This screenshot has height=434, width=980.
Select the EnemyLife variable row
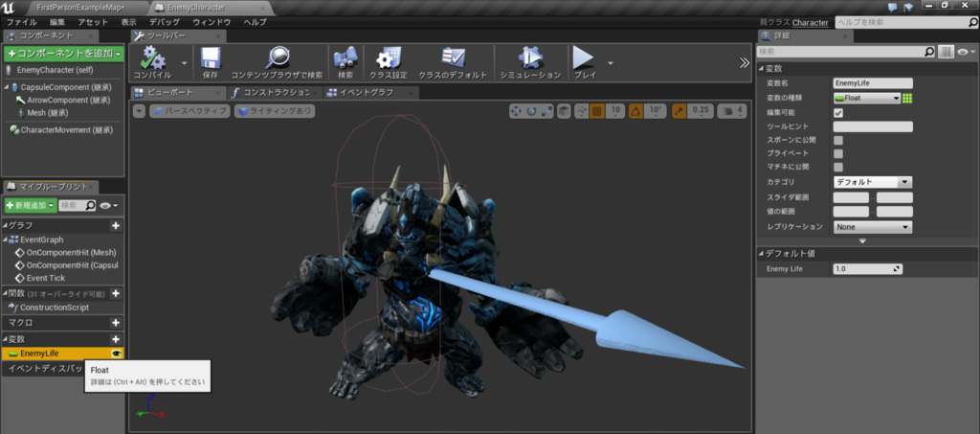click(x=63, y=354)
